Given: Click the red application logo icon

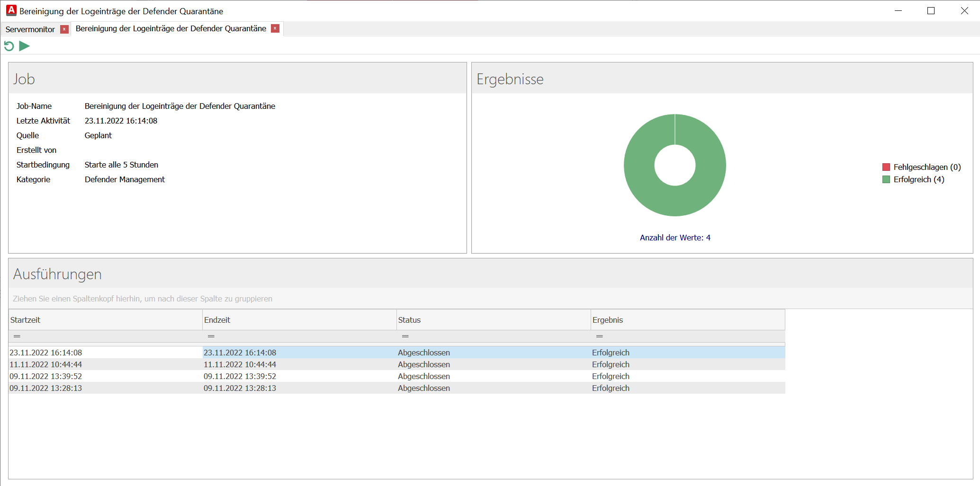Looking at the screenshot, I should [11, 10].
